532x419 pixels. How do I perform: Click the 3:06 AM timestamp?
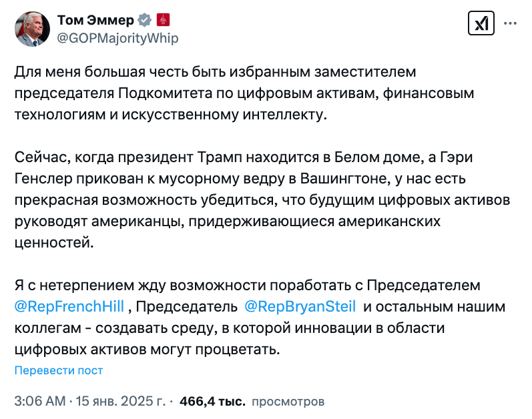39,402
